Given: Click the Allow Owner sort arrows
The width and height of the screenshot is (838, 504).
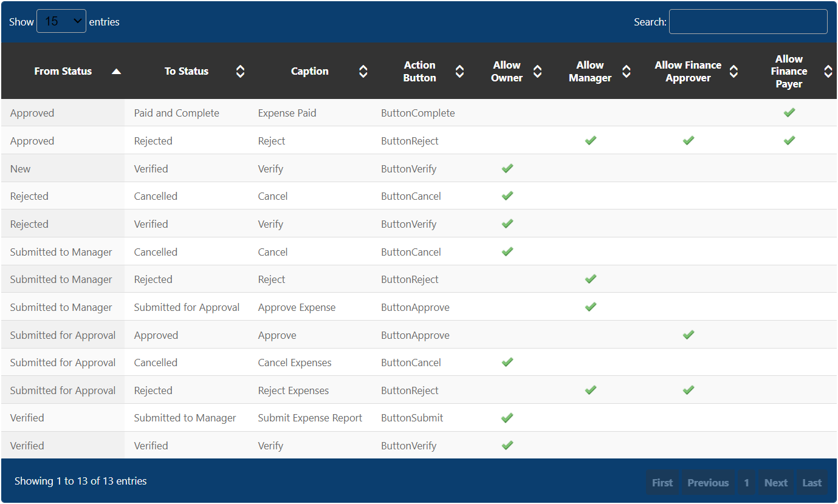Looking at the screenshot, I should 537,72.
